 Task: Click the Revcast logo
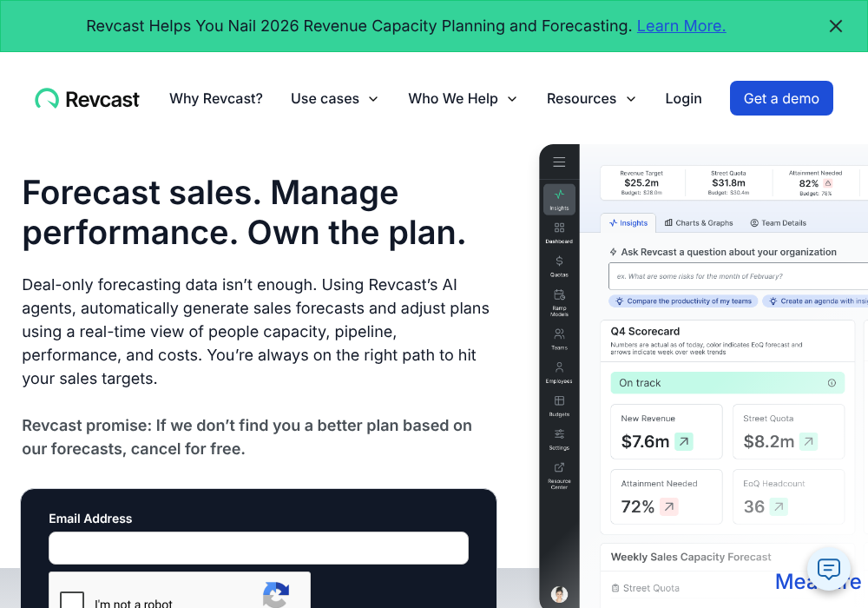click(87, 99)
